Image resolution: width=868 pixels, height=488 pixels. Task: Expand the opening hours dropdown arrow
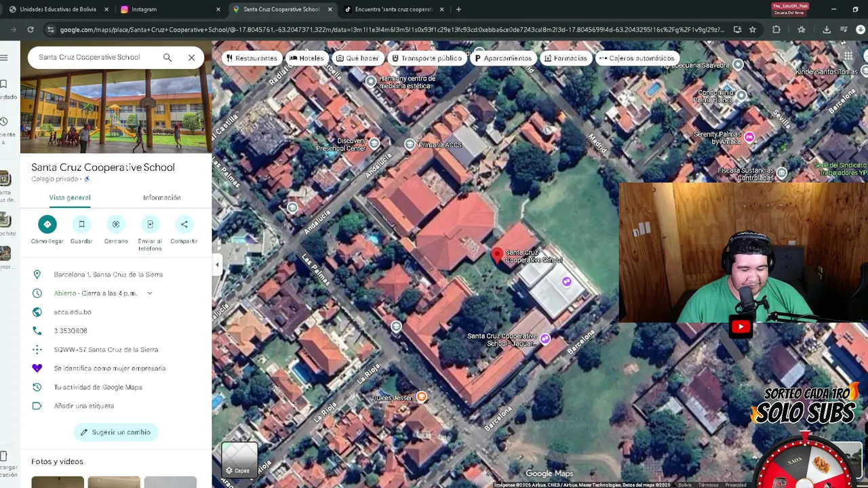(150, 293)
